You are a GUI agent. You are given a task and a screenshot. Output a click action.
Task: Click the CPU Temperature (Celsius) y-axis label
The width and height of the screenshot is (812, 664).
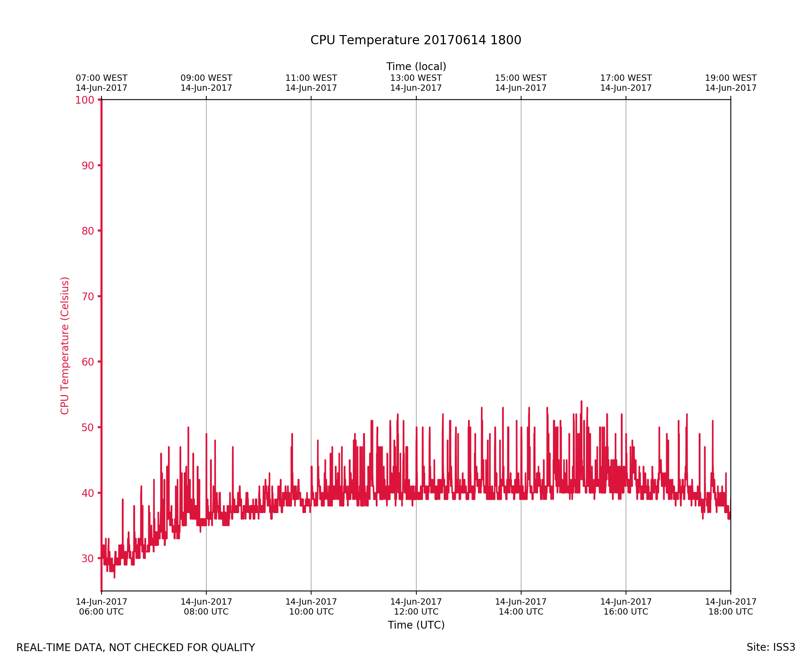65,346
